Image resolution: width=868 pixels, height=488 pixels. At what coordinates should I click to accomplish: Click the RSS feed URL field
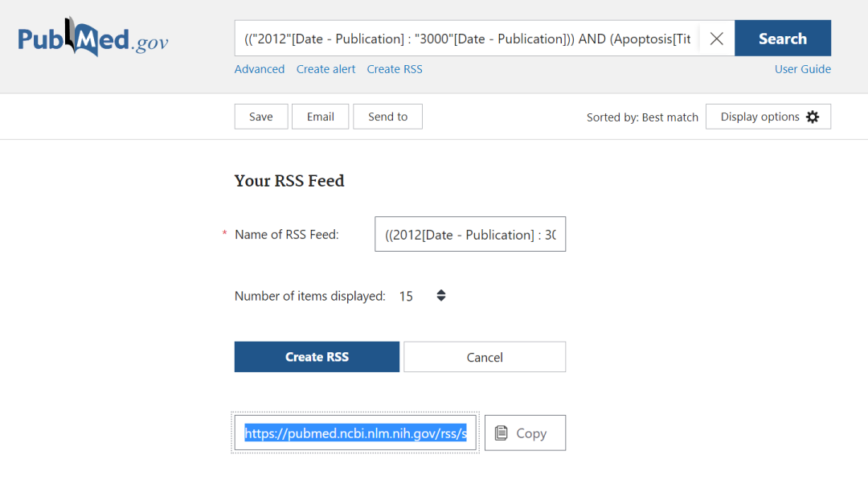355,433
